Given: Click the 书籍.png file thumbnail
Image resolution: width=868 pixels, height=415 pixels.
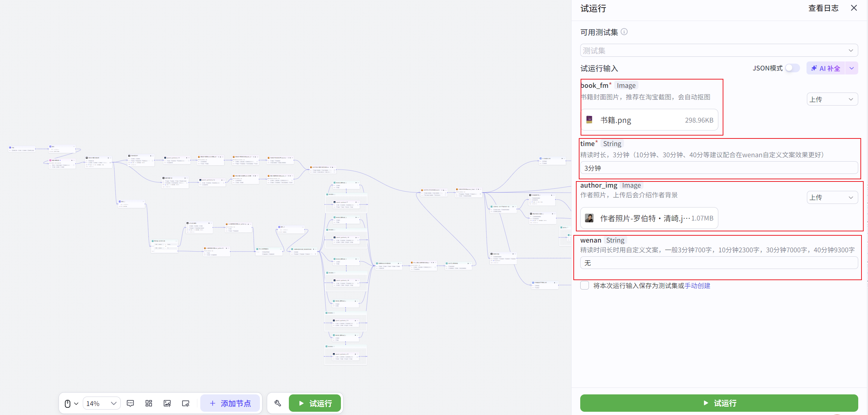Looking at the screenshot, I should (589, 120).
